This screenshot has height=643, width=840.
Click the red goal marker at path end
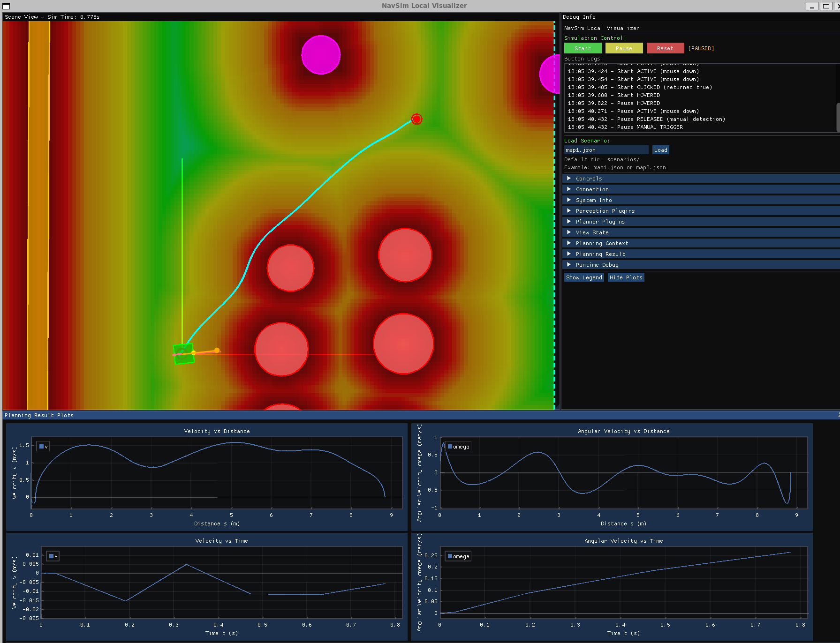[416, 119]
